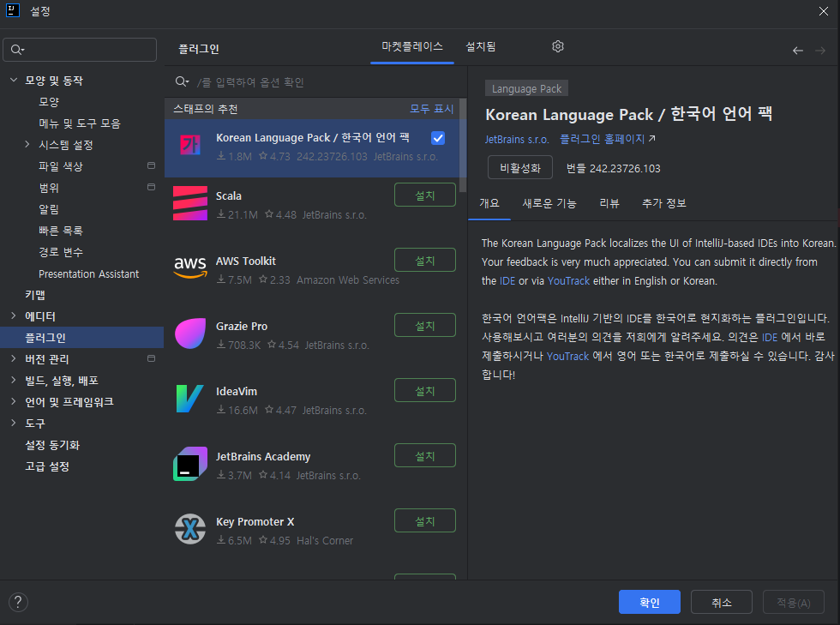Switch to the 마켓플레이스 tab
Image resolution: width=840 pixels, height=625 pixels.
[412, 46]
